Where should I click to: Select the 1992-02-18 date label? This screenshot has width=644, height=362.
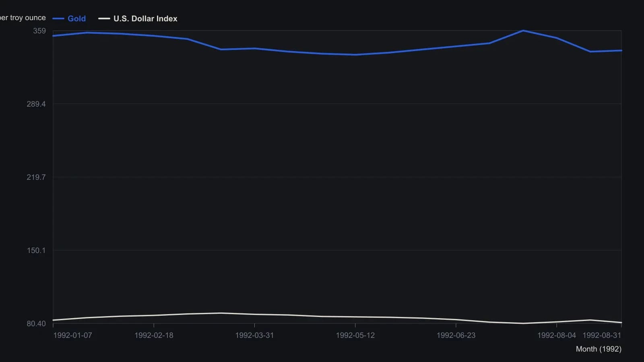click(x=154, y=335)
